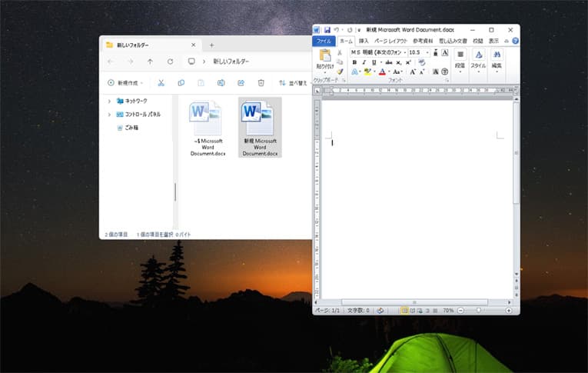Click the Refresh icon in Explorer navigation bar
The height and width of the screenshot is (373, 588).
point(170,62)
